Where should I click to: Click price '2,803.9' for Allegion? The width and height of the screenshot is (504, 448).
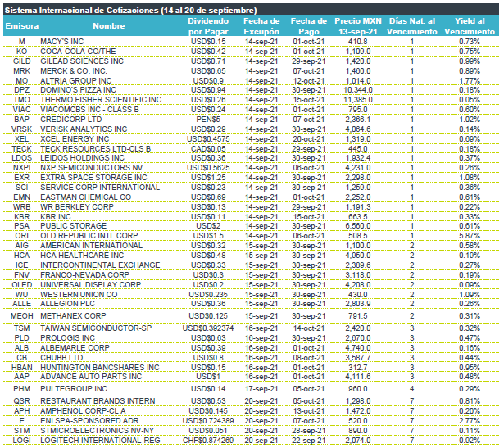pyautogui.click(x=358, y=304)
